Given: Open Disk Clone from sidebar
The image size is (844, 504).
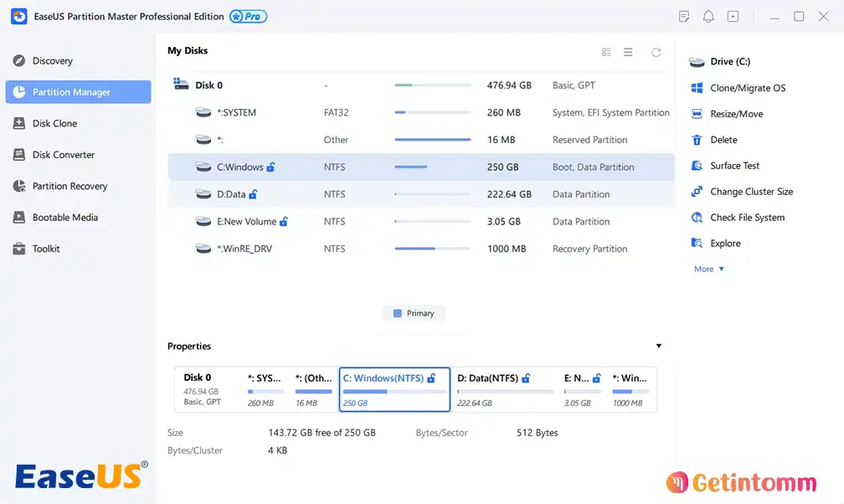Looking at the screenshot, I should [x=45, y=123].
